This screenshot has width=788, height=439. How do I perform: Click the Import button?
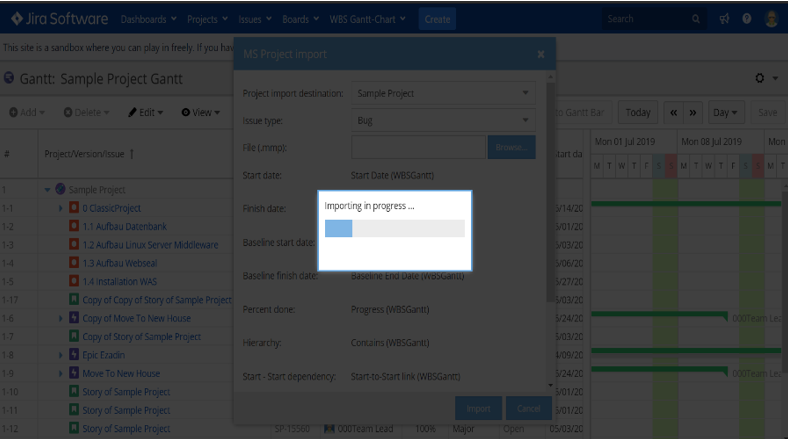coord(478,408)
